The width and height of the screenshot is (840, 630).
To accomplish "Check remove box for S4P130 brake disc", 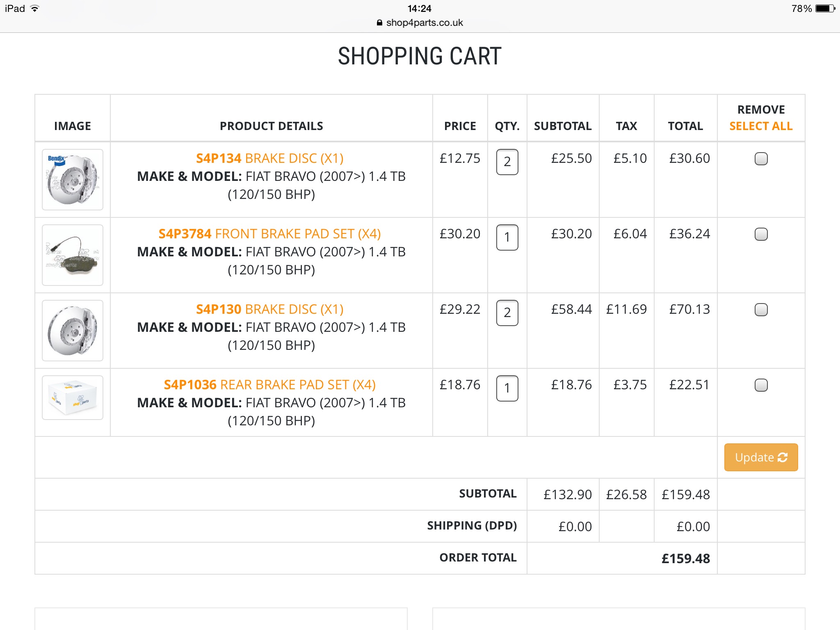I will 761,310.
